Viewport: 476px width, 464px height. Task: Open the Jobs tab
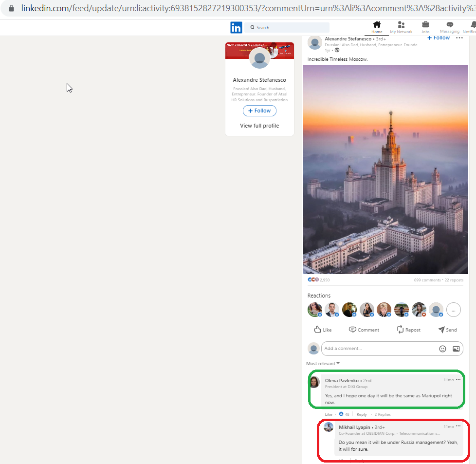coord(425,27)
